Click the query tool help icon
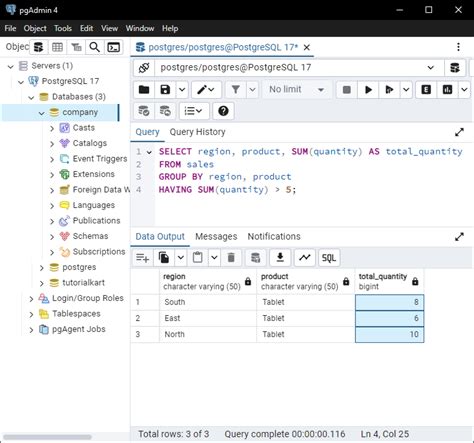Image resolution: width=474 pixels, height=443 pixels. tap(223, 111)
